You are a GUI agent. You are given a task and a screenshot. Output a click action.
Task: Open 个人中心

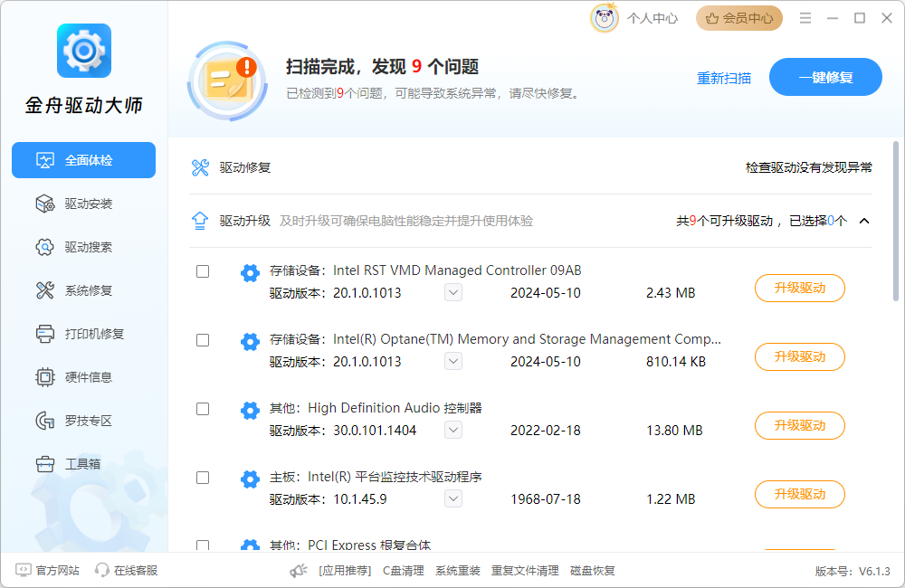[x=653, y=18]
